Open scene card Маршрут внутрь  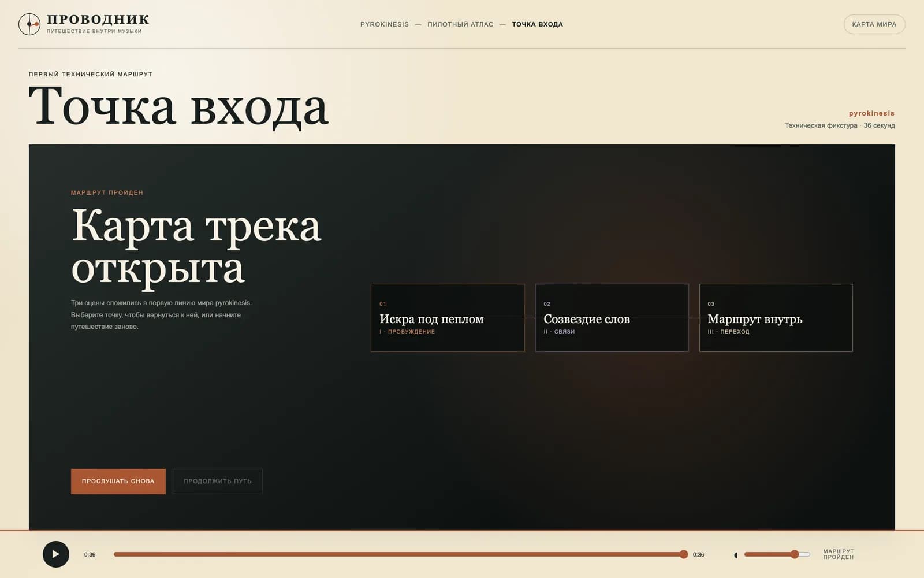point(776,318)
